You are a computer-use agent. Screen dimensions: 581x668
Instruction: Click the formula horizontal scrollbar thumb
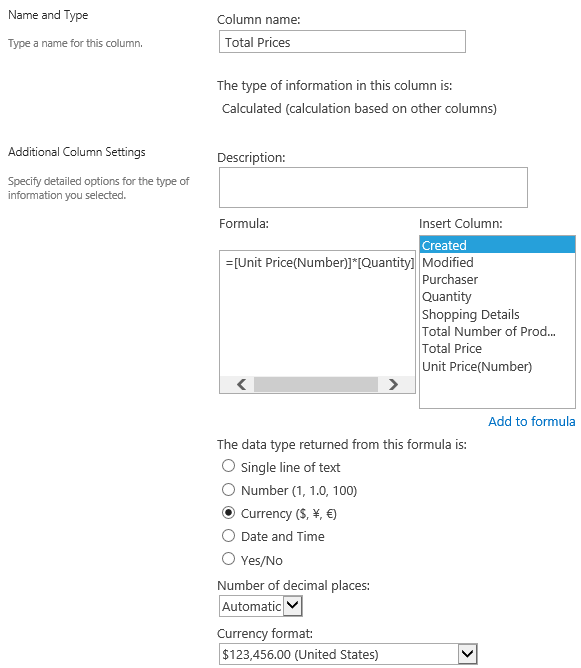point(316,384)
